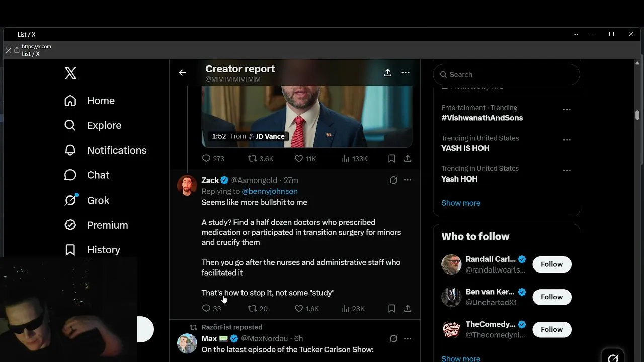This screenshot has height=362, width=644.
Task: Bookmark Zack's post
Action: tap(391, 309)
